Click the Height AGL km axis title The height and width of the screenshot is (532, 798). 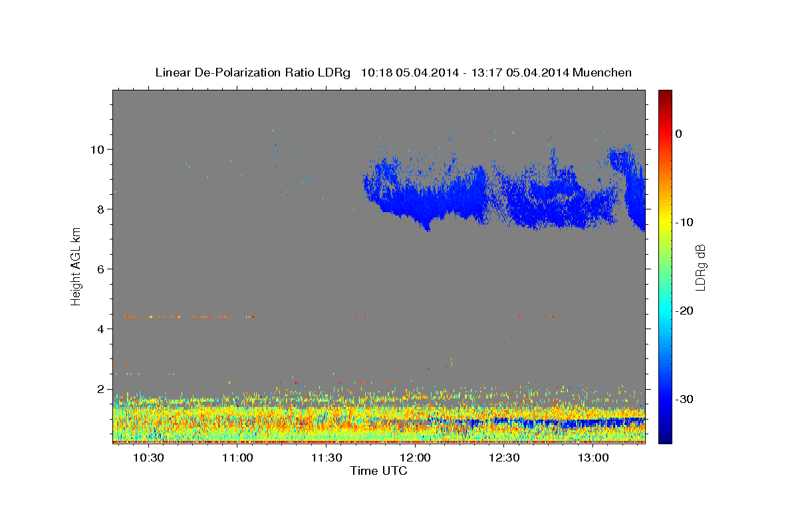(76, 266)
